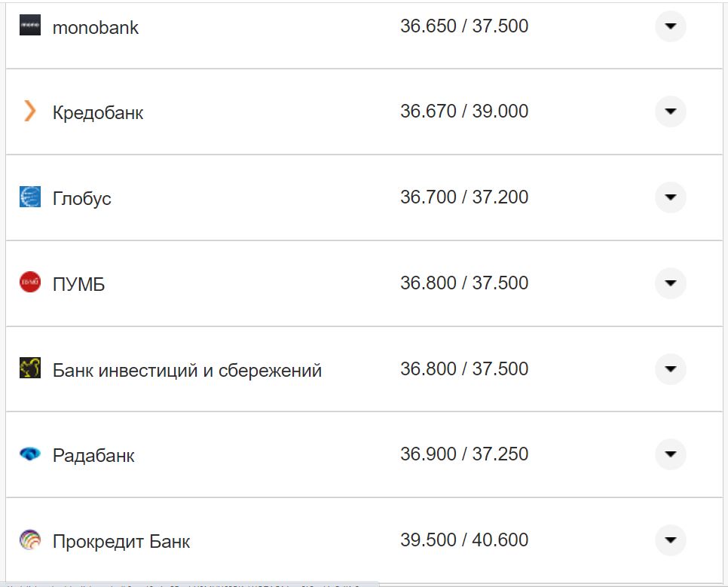
Task: Select the ПУМБ bank name
Action: tap(78, 285)
